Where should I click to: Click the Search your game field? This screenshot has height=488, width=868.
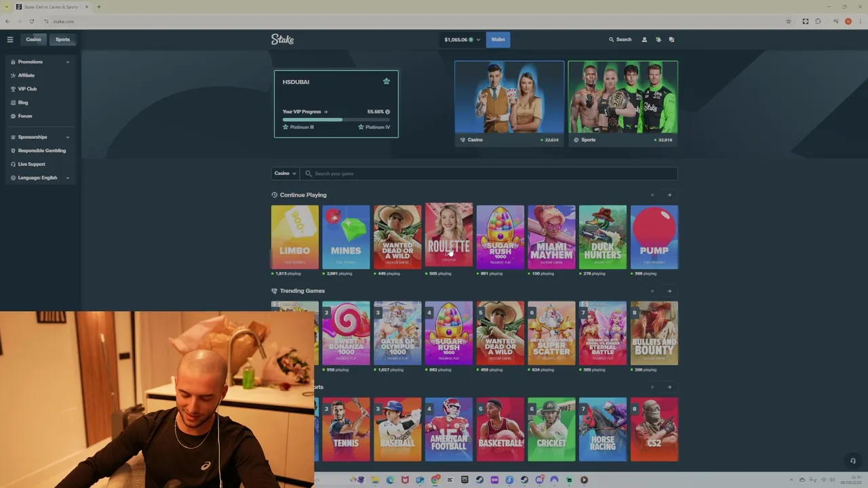pyautogui.click(x=488, y=174)
